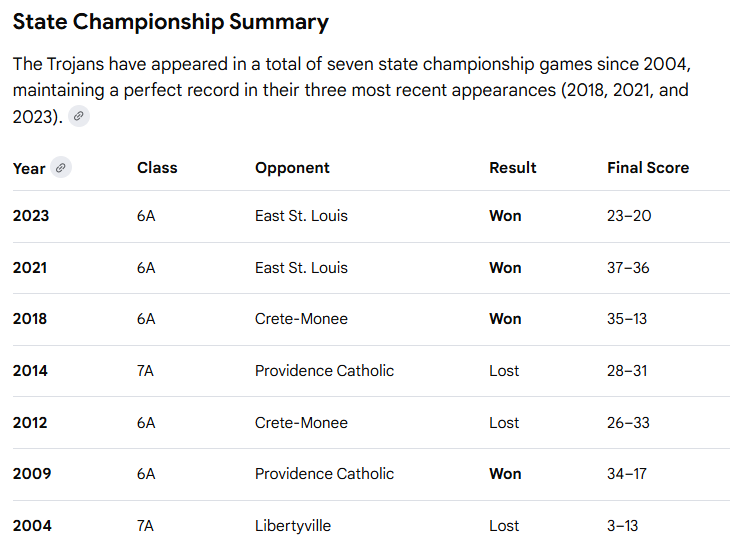Click the Libertyville opponent cell
Image resolution: width=732 pixels, height=555 pixels.
293,526
